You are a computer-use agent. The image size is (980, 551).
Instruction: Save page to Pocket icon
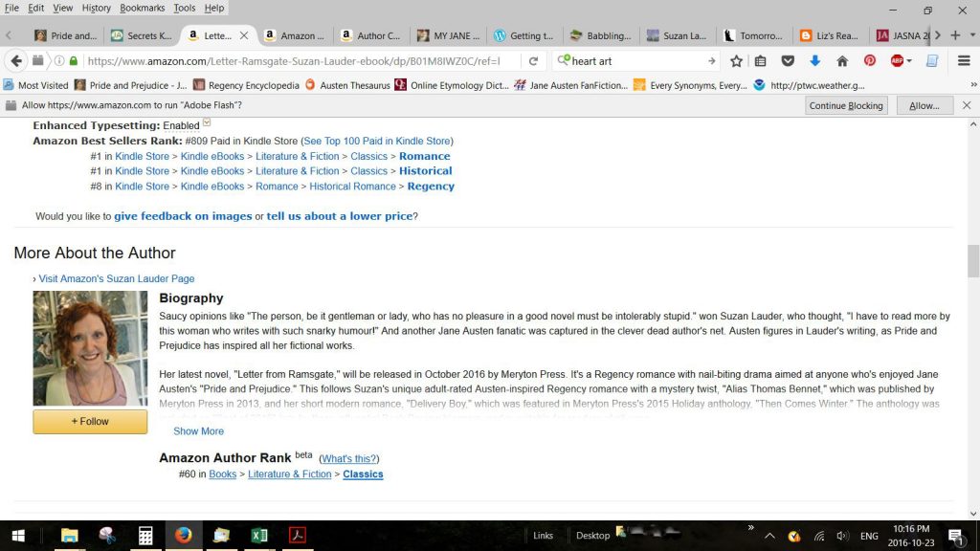click(x=788, y=61)
